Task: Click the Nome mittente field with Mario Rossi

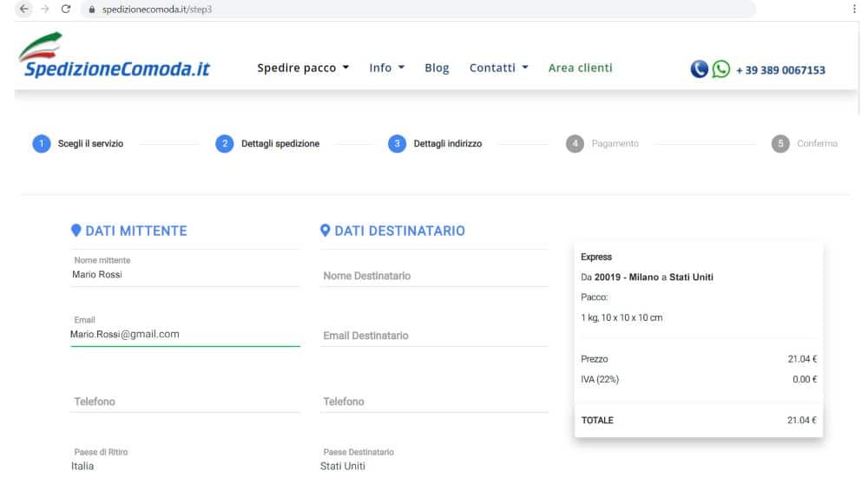Action: 185,274
